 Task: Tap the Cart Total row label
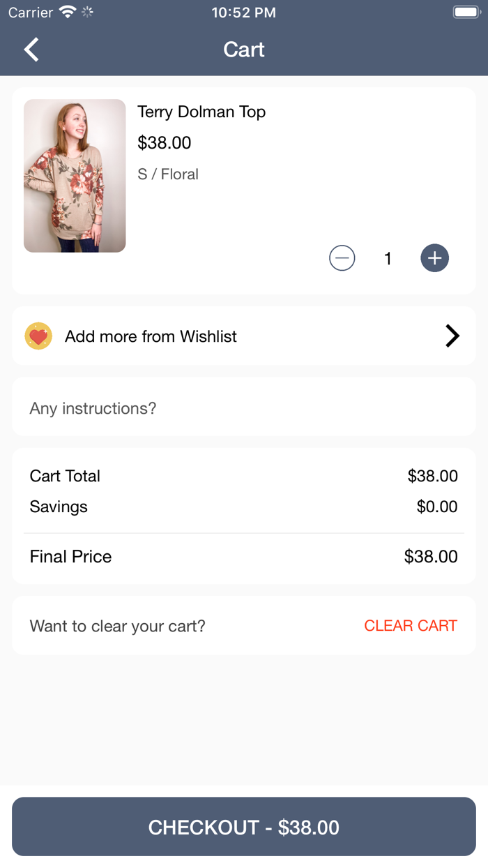point(65,476)
